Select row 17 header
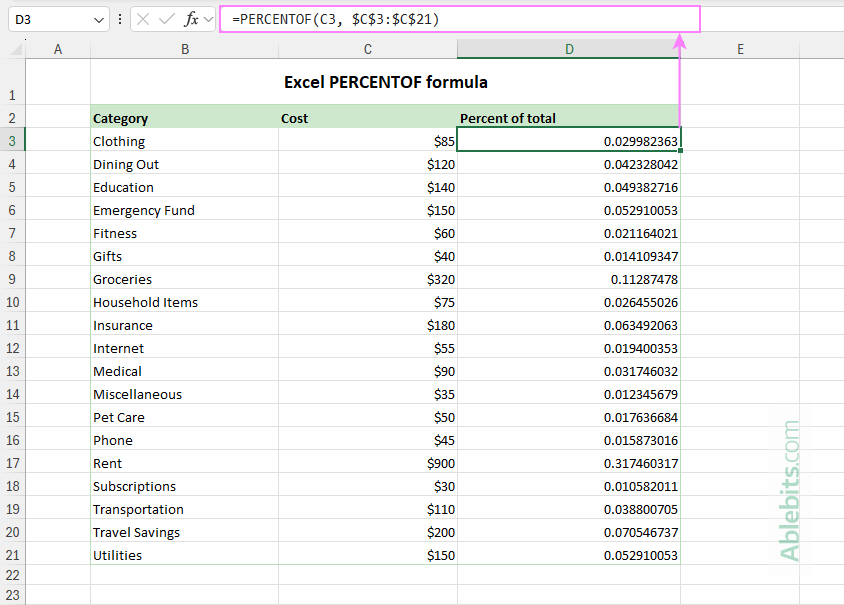844x605 pixels. pyautogui.click(x=12, y=463)
